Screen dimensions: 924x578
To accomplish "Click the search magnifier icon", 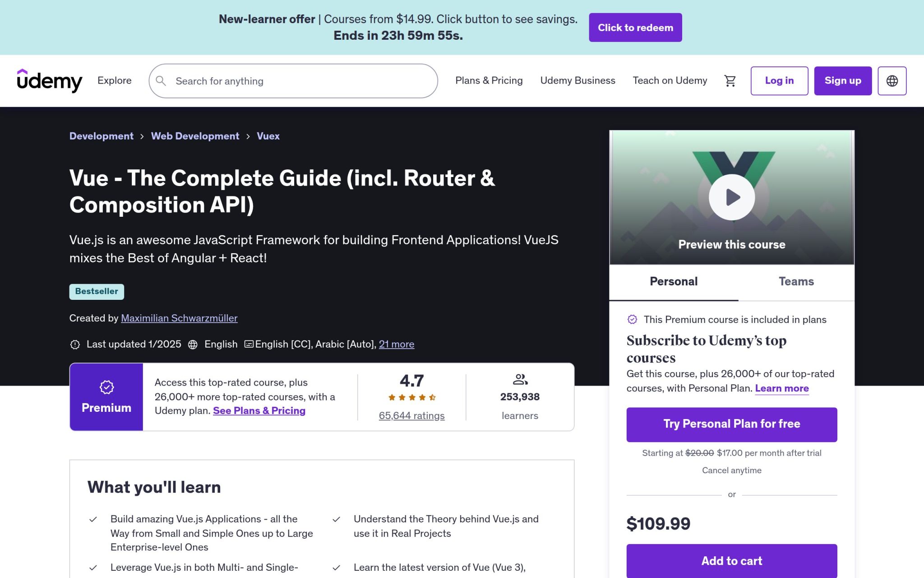I will click(161, 81).
